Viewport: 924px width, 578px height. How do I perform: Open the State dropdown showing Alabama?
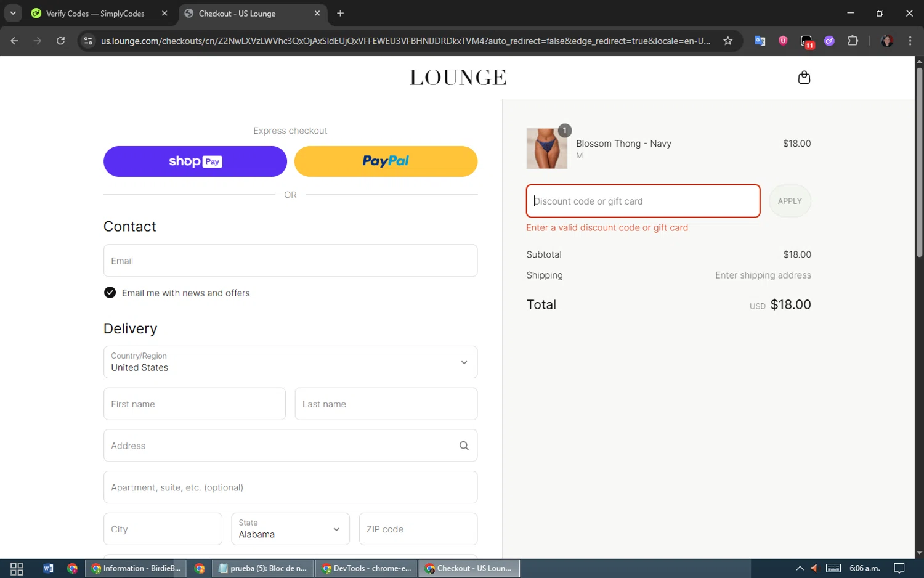tap(290, 529)
